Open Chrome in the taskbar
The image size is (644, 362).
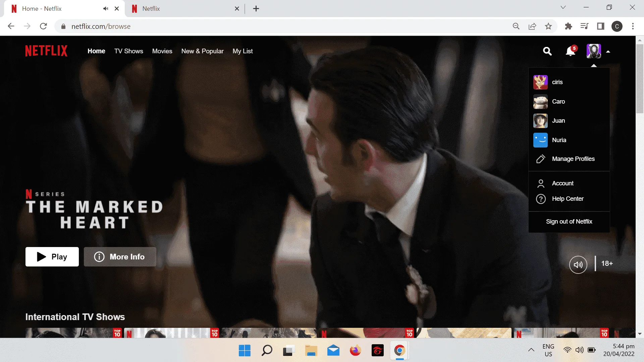coord(399,351)
